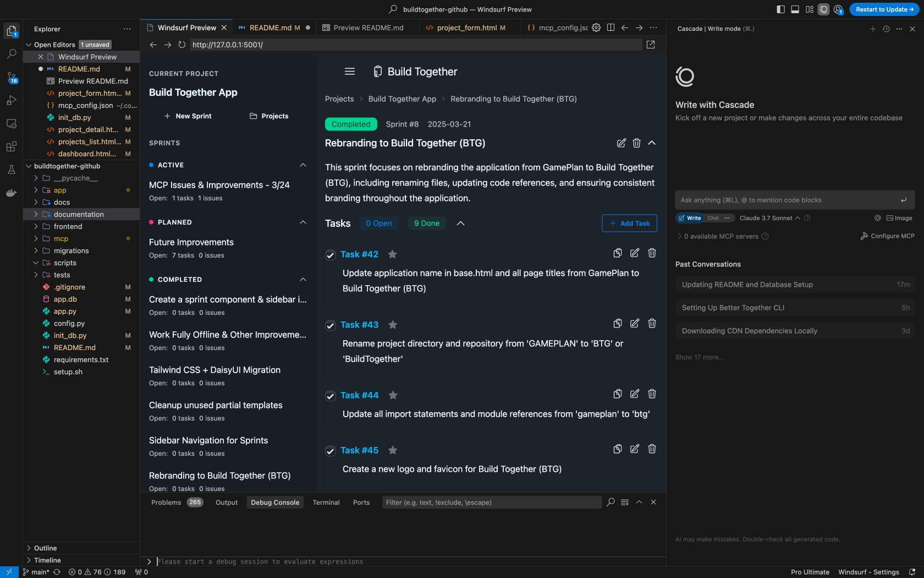Edit Task #43
The width and height of the screenshot is (924, 578).
635,324
